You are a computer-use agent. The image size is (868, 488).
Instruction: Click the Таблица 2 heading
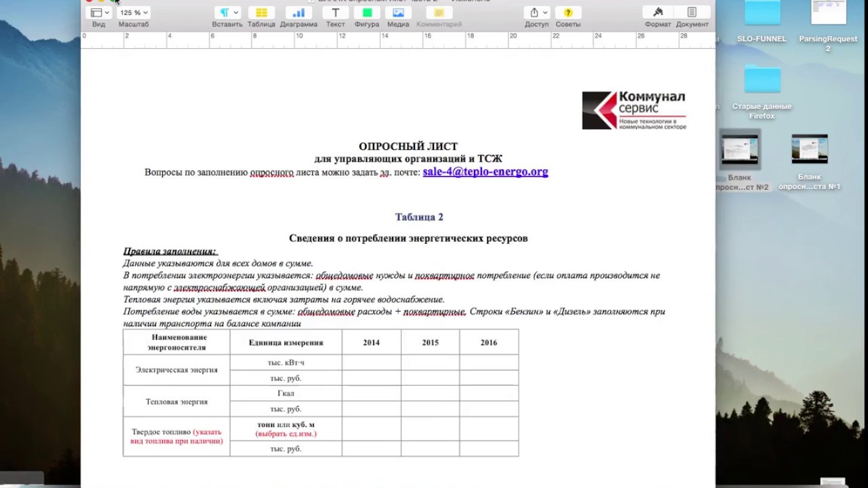pos(419,217)
